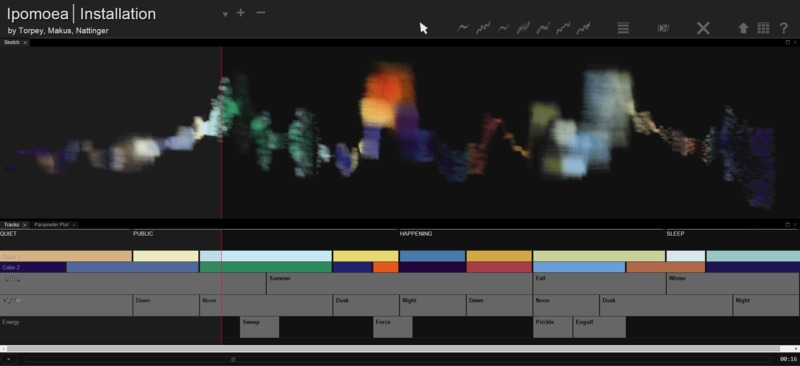The height and width of the screenshot is (366, 800).
Task: Click the playback-loop bracket icon in toolbar
Action: pos(663,28)
